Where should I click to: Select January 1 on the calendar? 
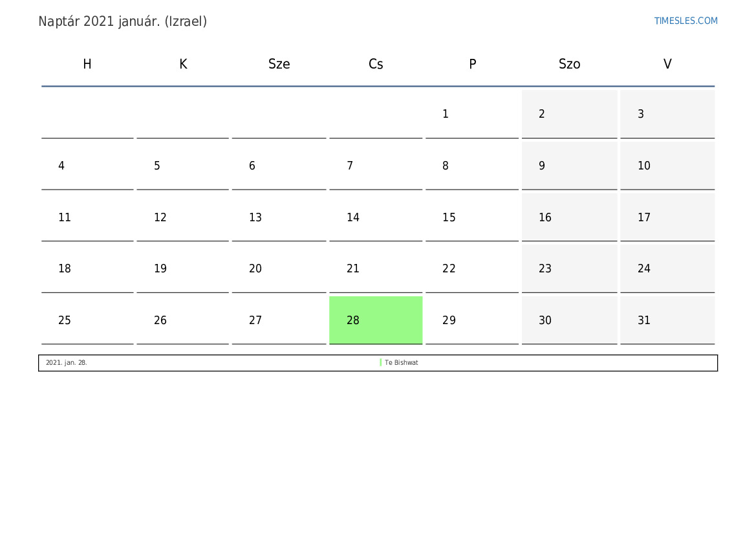[471, 114]
